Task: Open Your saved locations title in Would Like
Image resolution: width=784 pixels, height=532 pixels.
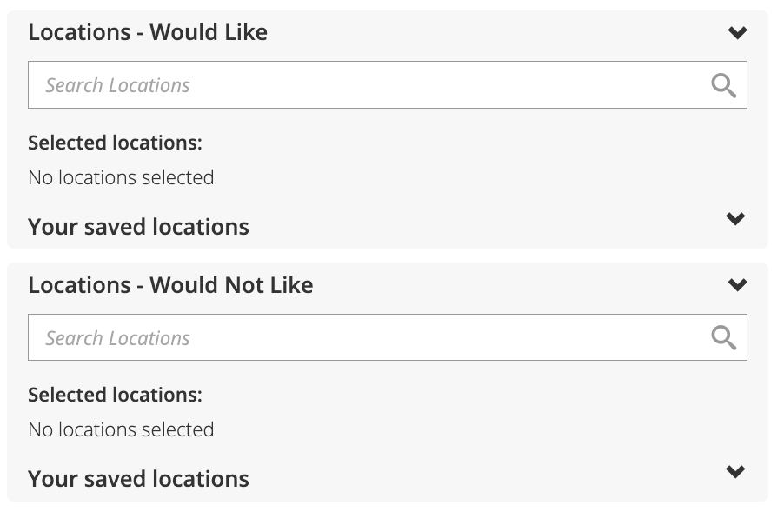Action: pyautogui.click(x=138, y=227)
